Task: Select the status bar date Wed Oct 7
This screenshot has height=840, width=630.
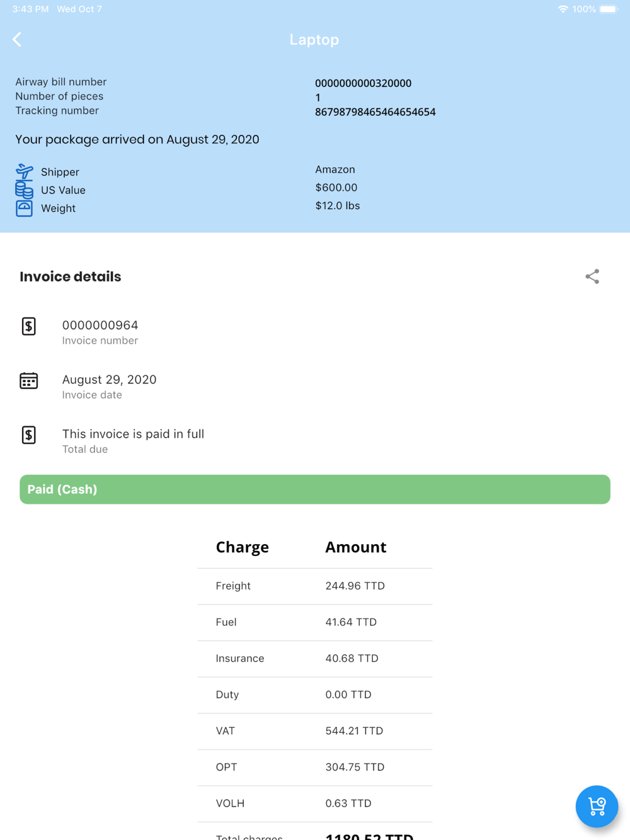Action: pos(79,9)
